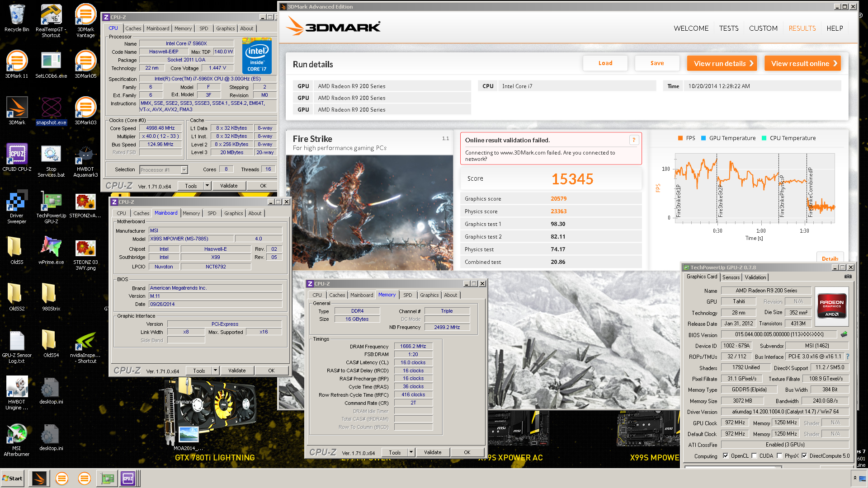Open Tools dropdown arrow in CPU-Z Mainboard window
The image size is (868, 488).
click(x=215, y=371)
